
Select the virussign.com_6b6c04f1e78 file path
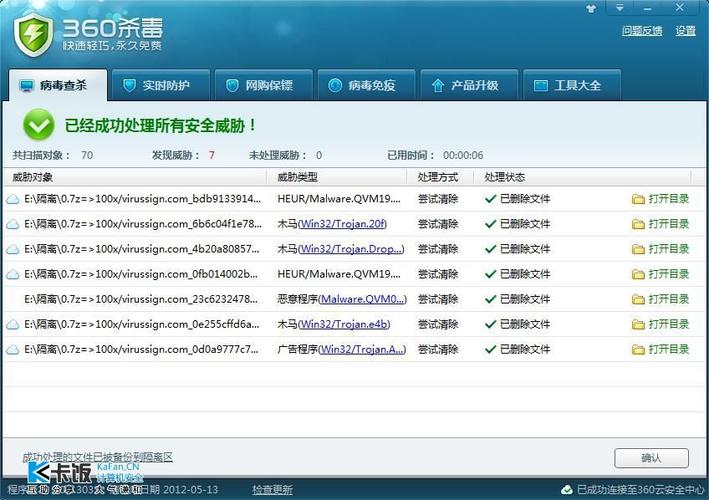(142, 224)
